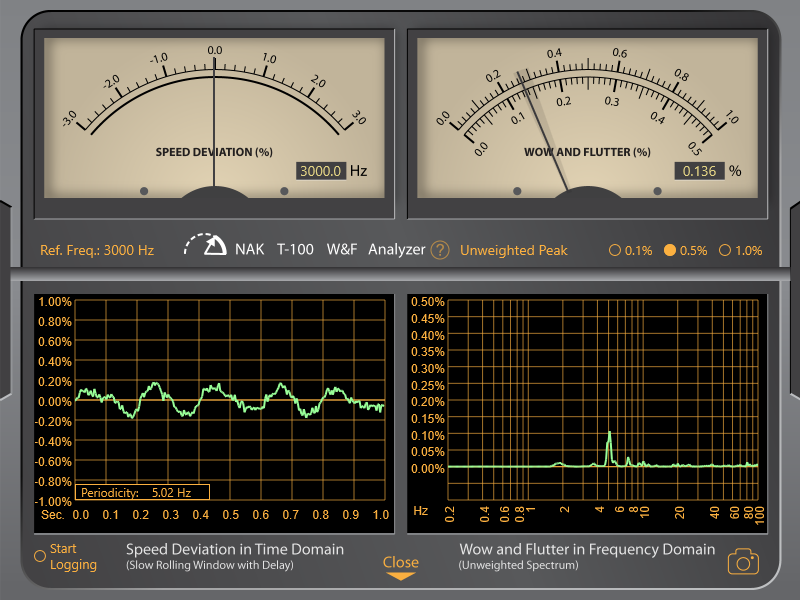This screenshot has height=600, width=800.
Task: Click the Close text label
Action: pos(400,561)
